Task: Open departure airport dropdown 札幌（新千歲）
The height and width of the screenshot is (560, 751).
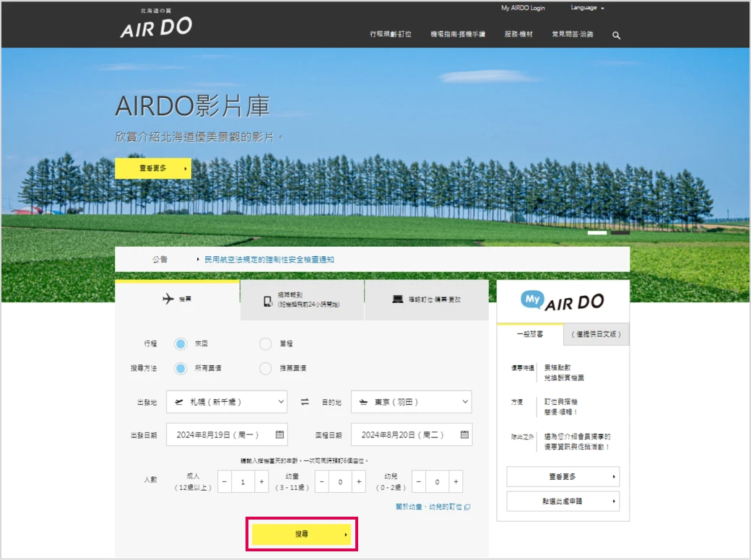Action: pos(227,402)
